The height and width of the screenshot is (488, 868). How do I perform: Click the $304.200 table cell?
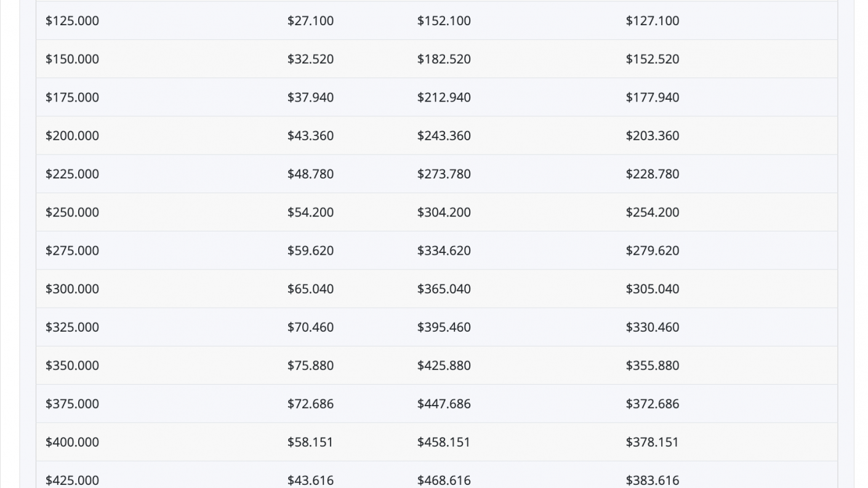click(x=444, y=212)
